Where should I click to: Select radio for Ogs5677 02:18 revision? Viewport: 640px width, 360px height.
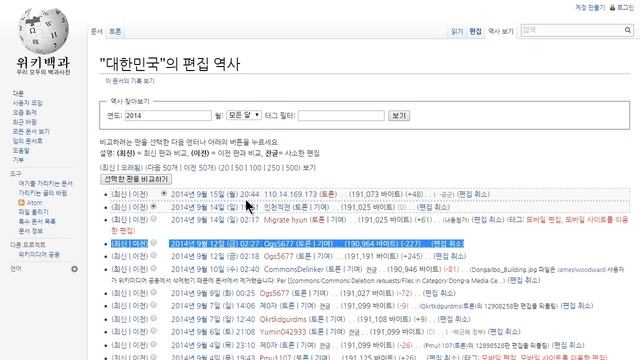153,256
